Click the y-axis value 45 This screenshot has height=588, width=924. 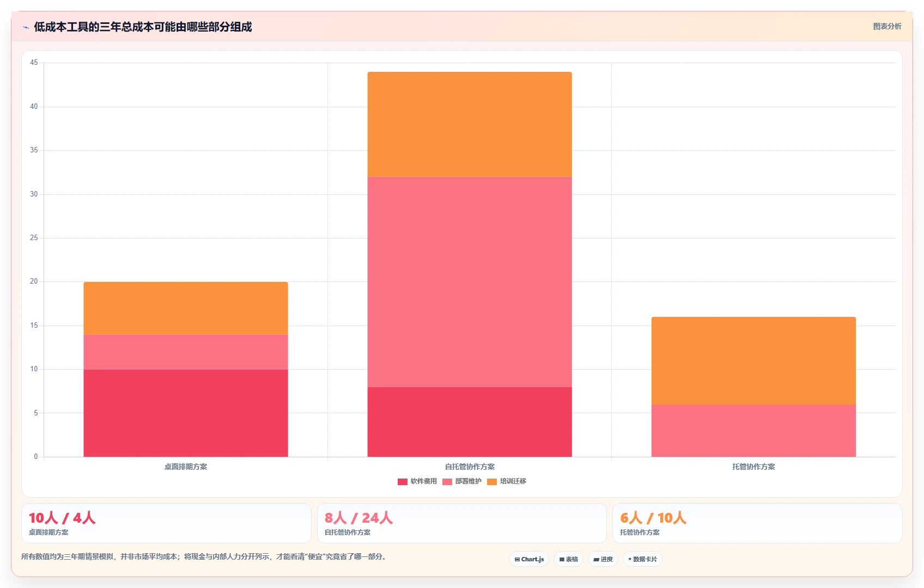click(x=34, y=63)
